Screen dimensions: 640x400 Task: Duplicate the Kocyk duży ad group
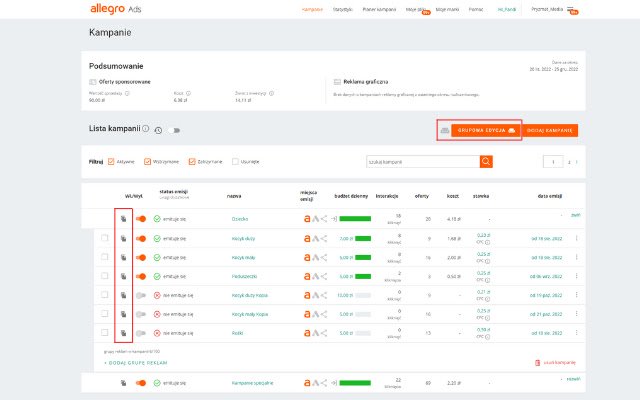pos(123,238)
